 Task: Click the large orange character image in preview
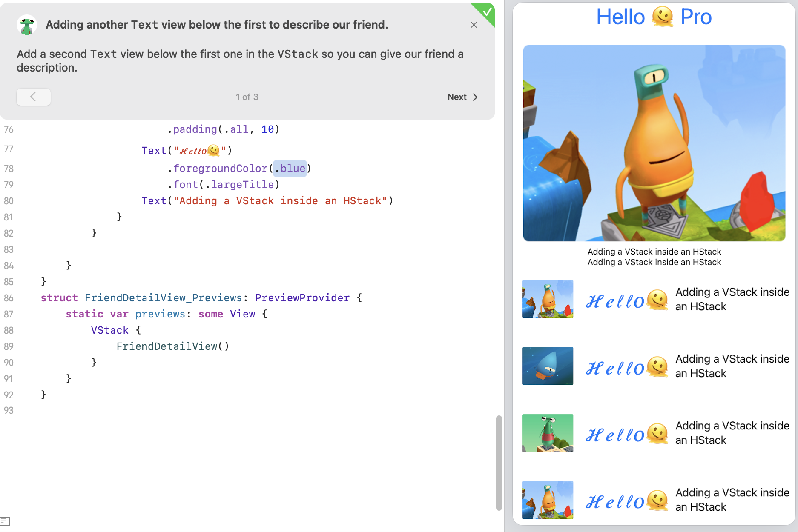(654, 143)
